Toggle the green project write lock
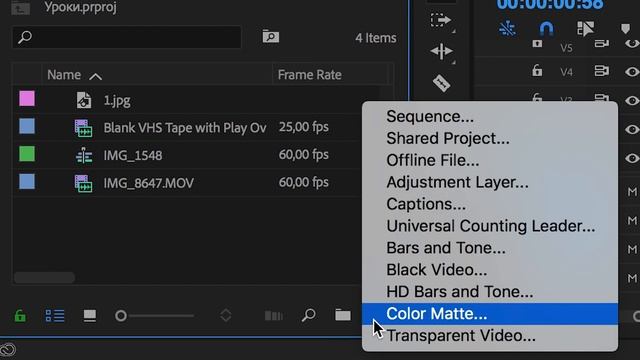Image resolution: width=640 pixels, height=360 pixels. [20, 316]
